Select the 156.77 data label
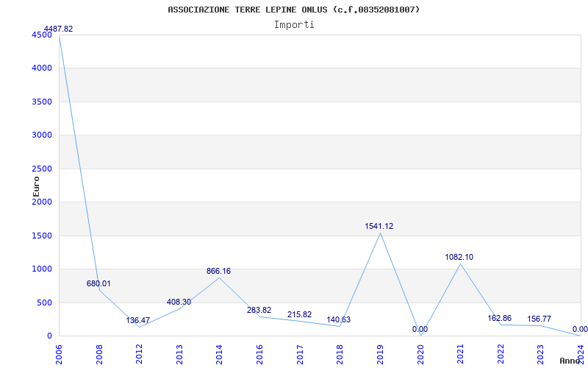 pyautogui.click(x=539, y=319)
